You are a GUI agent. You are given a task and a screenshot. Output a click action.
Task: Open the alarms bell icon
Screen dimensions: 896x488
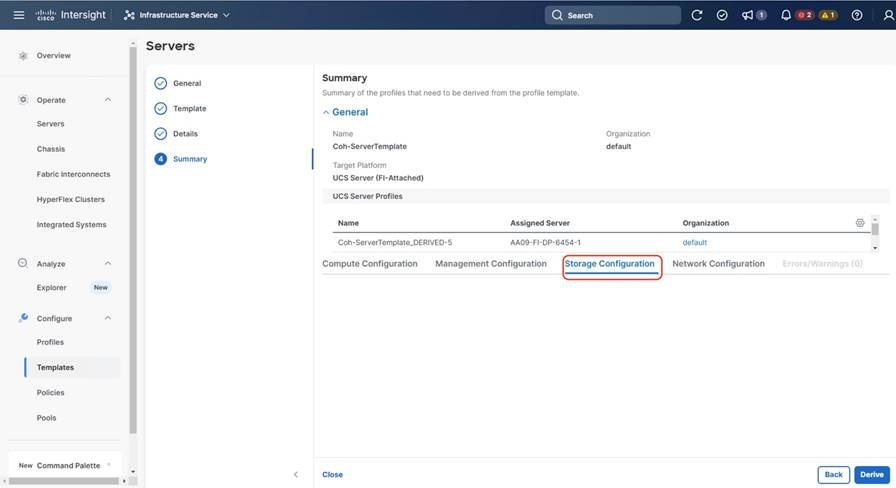786,15
